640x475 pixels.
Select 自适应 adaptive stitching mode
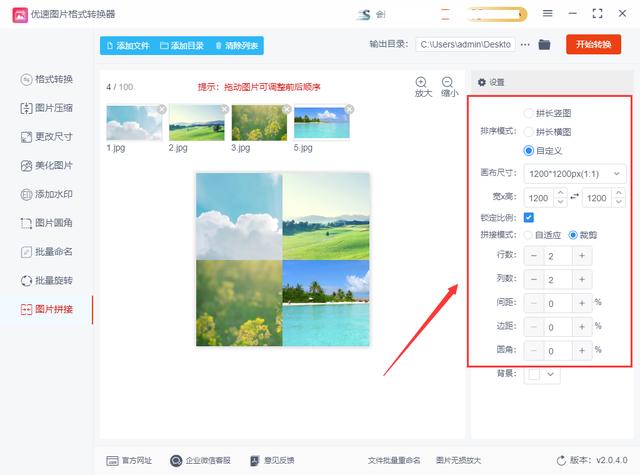point(528,235)
